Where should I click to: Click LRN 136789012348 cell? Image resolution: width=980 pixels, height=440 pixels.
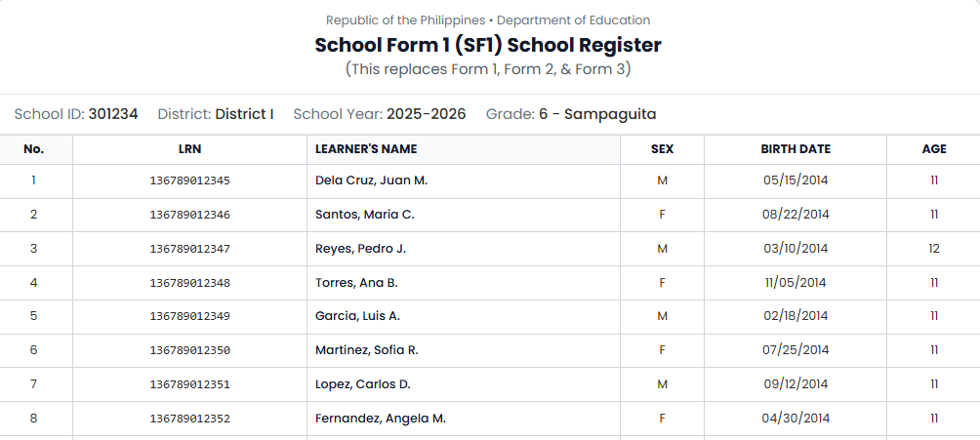point(189,283)
